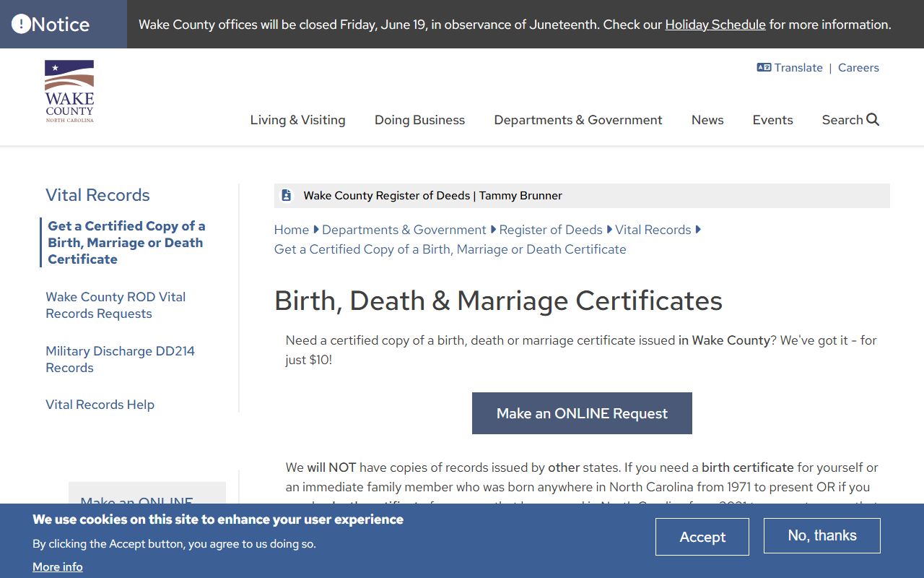This screenshot has width=924, height=578.
Task: Open the Translate link
Action: 798,67
